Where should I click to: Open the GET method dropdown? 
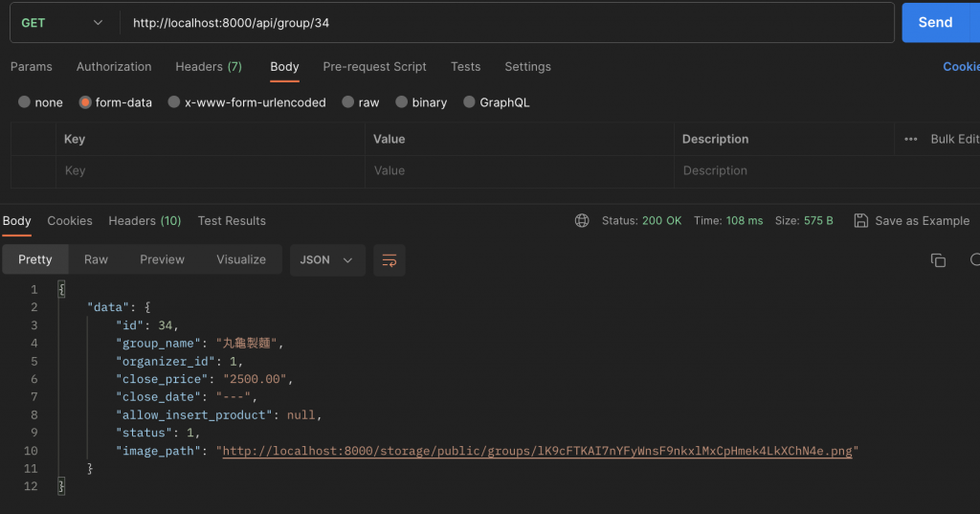pos(62,23)
